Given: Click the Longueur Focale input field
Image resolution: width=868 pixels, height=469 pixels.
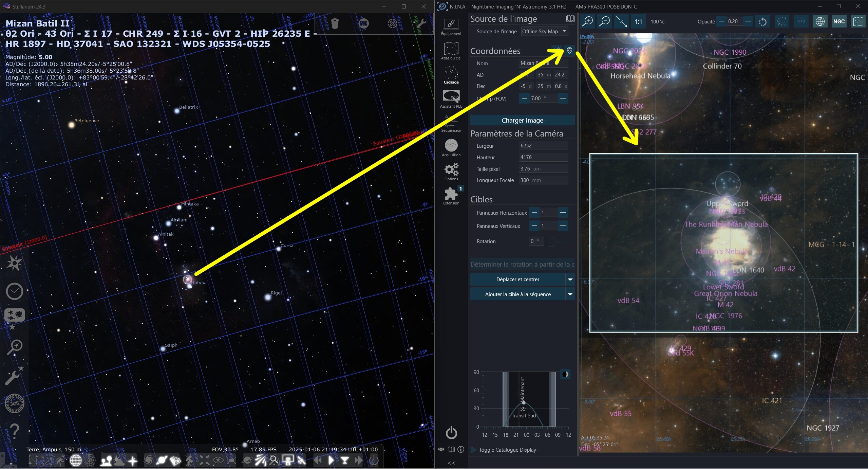Looking at the screenshot, I should pyautogui.click(x=543, y=180).
